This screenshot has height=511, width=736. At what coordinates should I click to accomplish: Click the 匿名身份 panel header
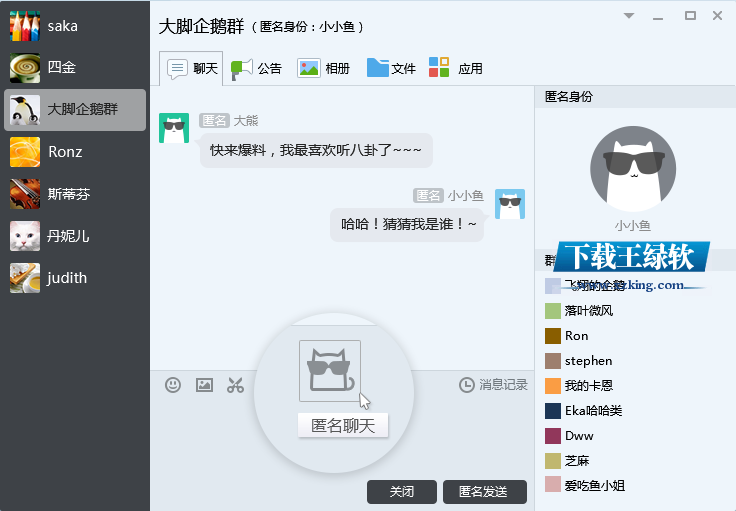[x=635, y=97]
